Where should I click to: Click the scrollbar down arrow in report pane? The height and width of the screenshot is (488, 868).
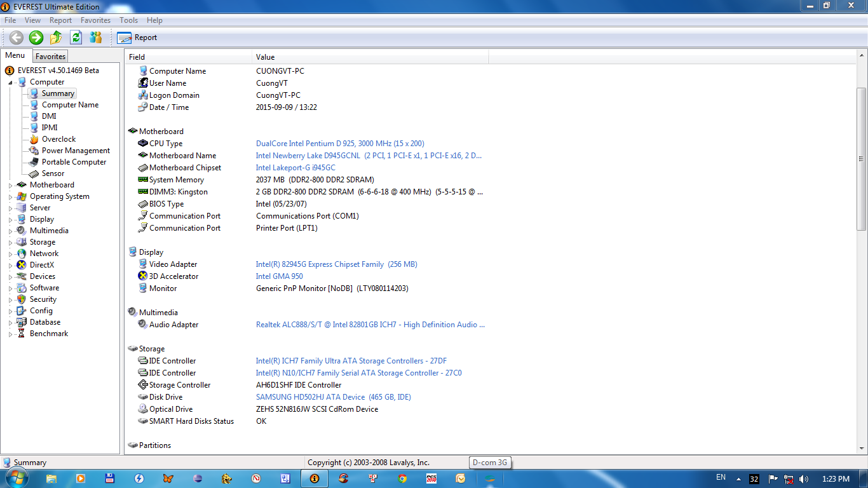pos(862,449)
